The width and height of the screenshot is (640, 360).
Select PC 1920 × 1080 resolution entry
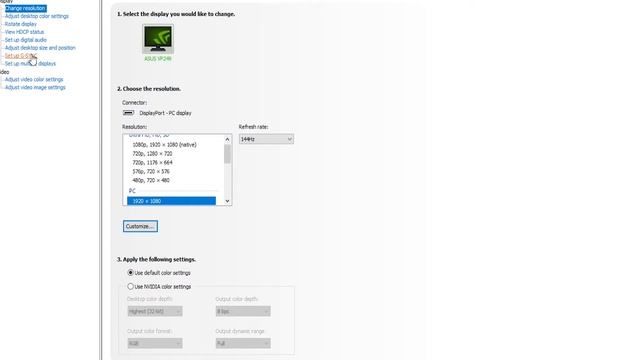pos(171,201)
